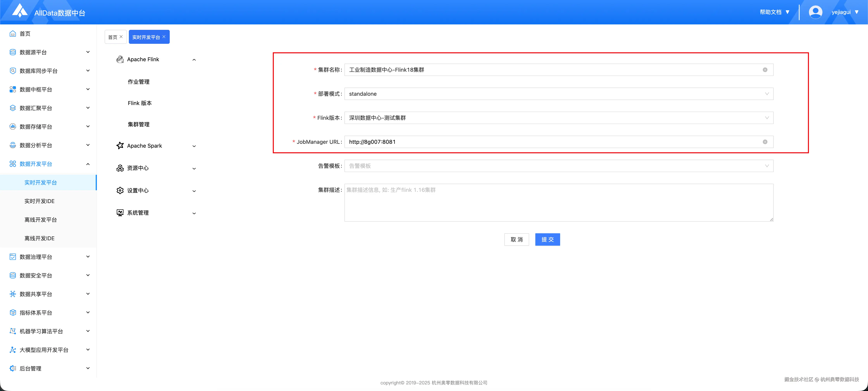This screenshot has height=391, width=868.
Task: Open the Flink版本 dropdown
Action: [x=558, y=118]
